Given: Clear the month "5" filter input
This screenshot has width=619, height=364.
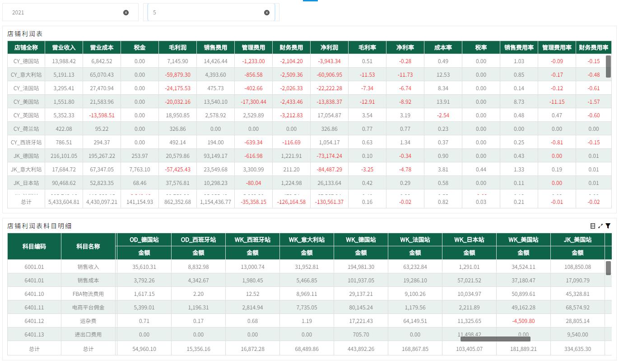Looking at the screenshot, I should pyautogui.click(x=267, y=13).
